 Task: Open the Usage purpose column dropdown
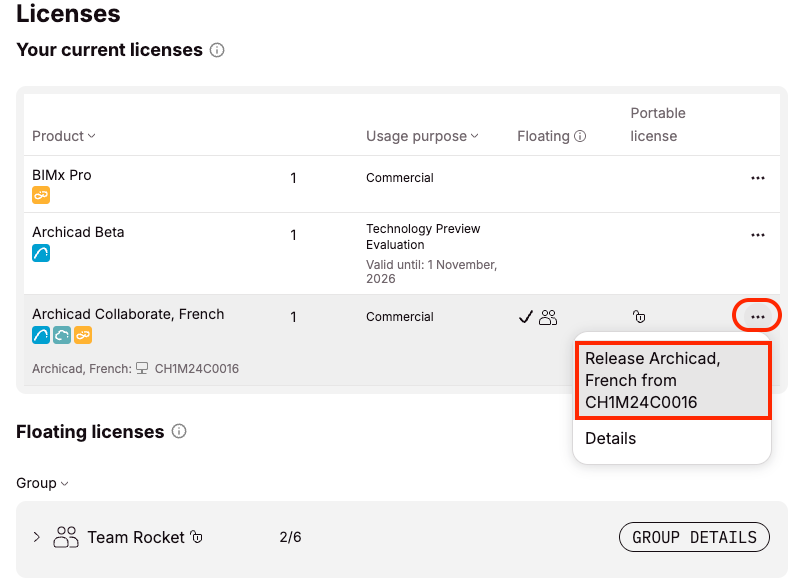click(x=422, y=136)
